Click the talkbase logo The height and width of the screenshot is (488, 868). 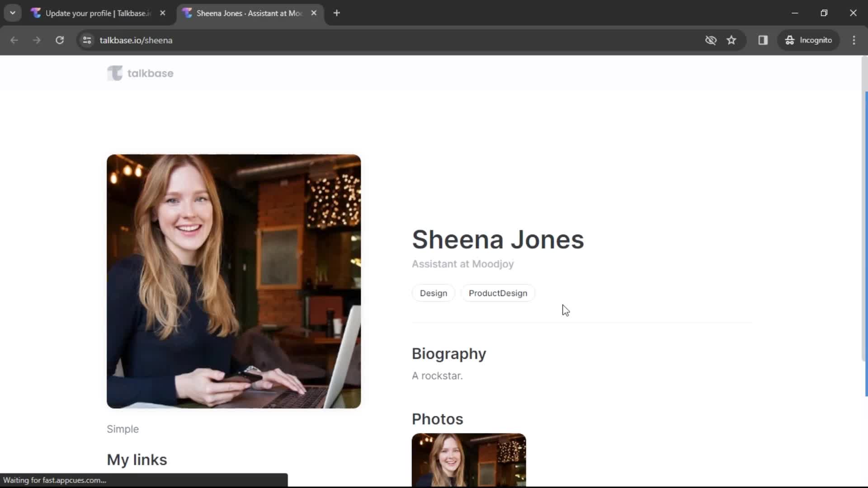(x=140, y=73)
